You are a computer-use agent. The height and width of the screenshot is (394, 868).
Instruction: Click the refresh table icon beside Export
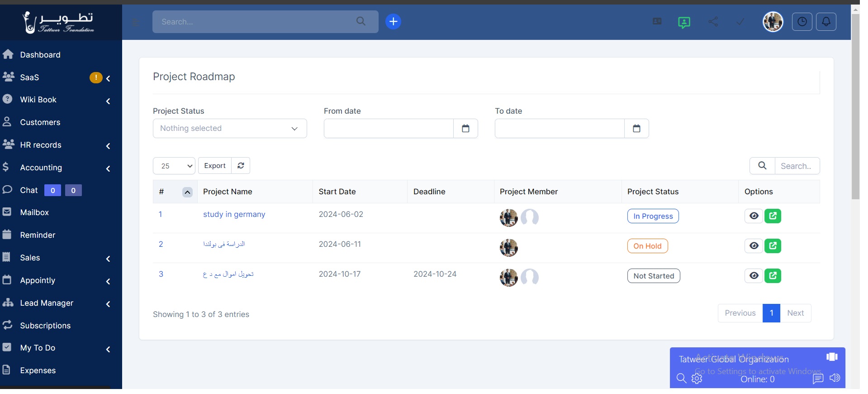pos(241,166)
